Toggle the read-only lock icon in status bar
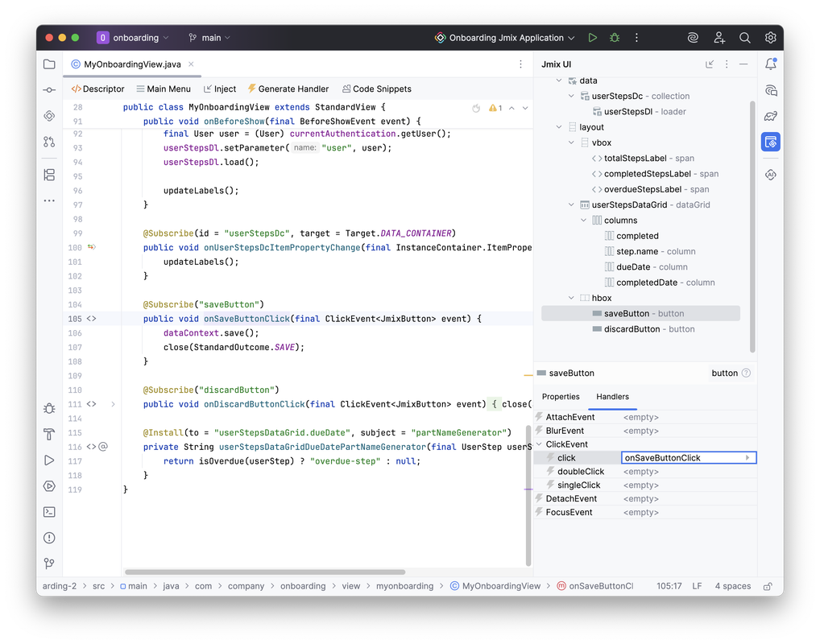The height and width of the screenshot is (644, 820). pos(767,587)
